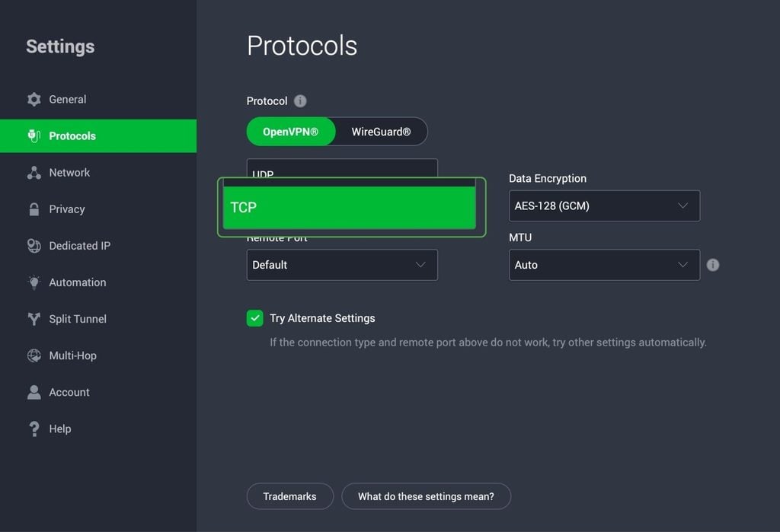Click the Network nodes icon
This screenshot has width=780, height=532.
[34, 173]
